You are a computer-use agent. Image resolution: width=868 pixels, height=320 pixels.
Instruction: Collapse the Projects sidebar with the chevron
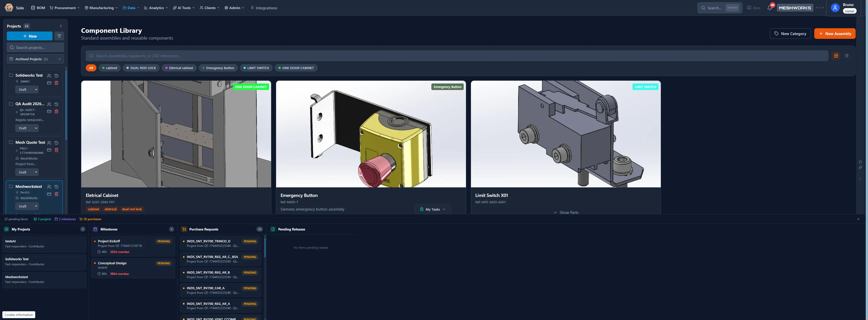(61, 26)
